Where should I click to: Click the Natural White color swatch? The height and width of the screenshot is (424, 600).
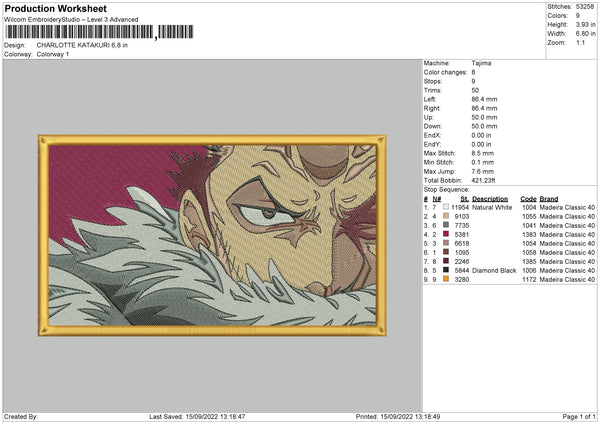(446, 207)
